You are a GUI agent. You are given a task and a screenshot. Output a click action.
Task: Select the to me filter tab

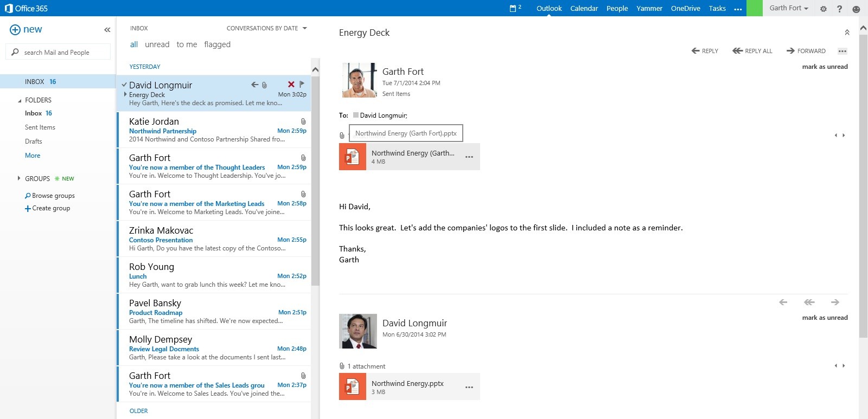pyautogui.click(x=187, y=44)
